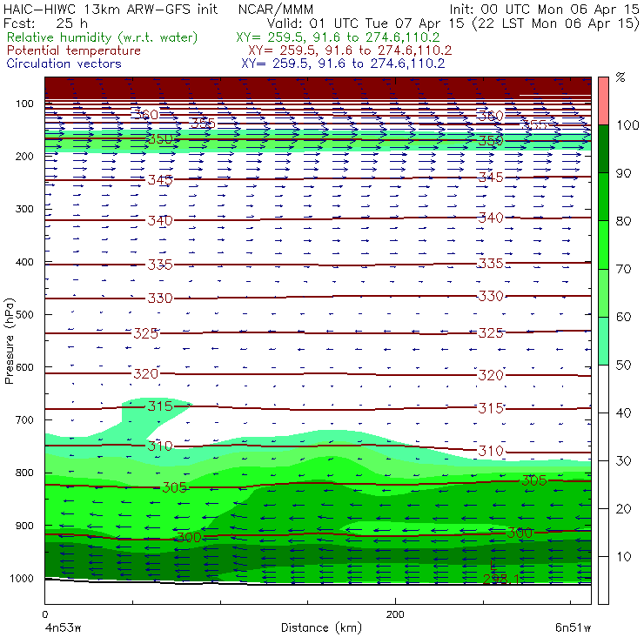Click the darkest green 90-100% colorbar segment
This screenshot has width=644, height=644.
point(603,149)
